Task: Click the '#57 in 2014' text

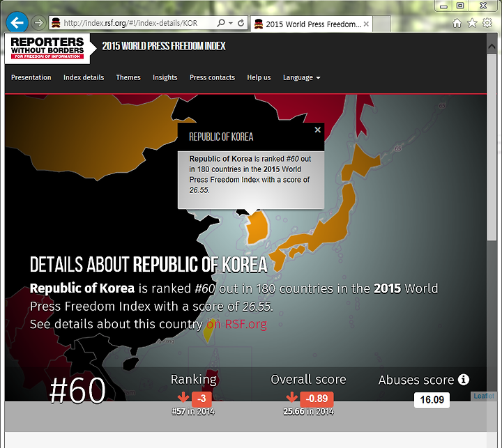Action: tap(193, 412)
